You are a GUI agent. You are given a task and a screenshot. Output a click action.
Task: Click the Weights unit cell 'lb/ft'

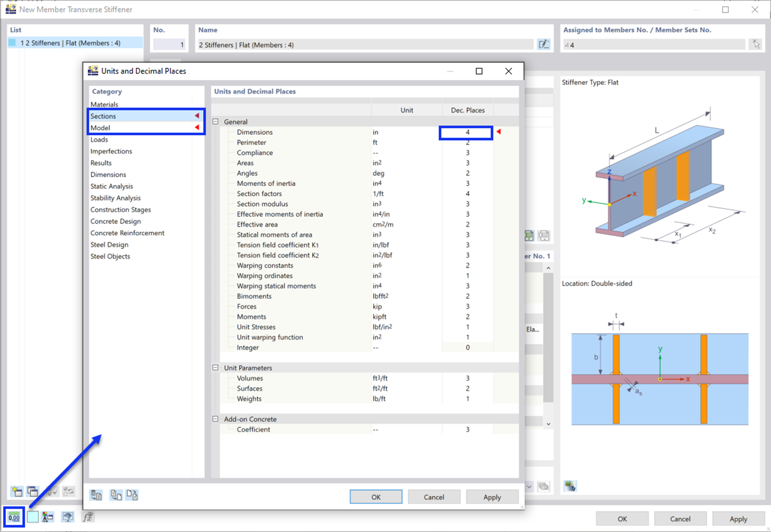click(x=406, y=399)
